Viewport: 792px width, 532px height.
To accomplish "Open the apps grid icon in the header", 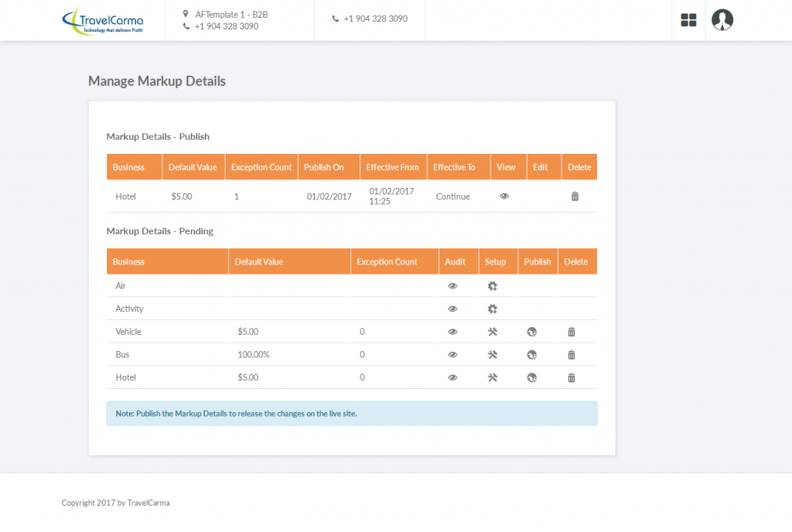I will (688, 20).
